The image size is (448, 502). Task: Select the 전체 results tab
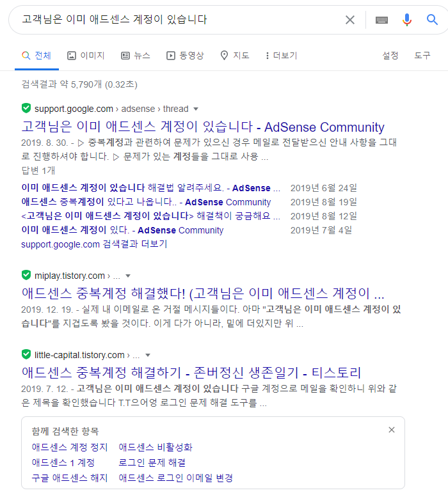click(x=36, y=56)
